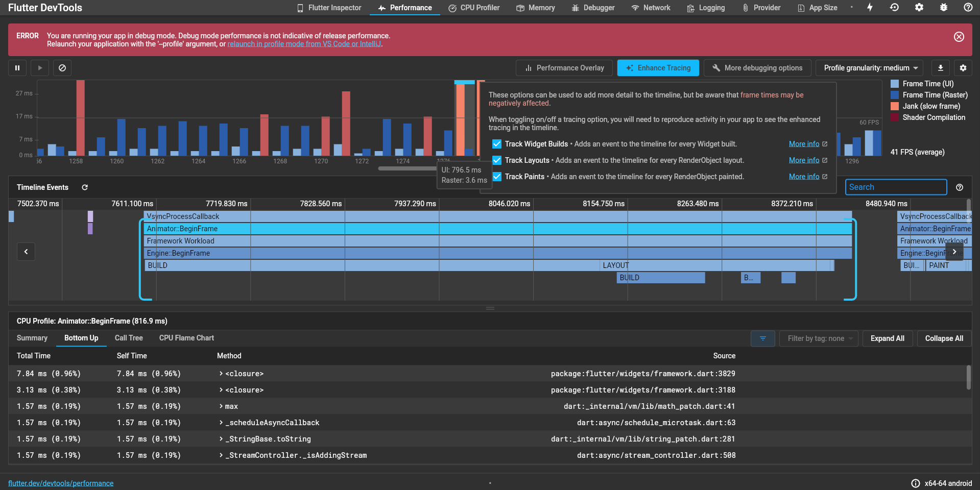Click the Expand All button
Screen dimensions: 980x490
point(887,338)
